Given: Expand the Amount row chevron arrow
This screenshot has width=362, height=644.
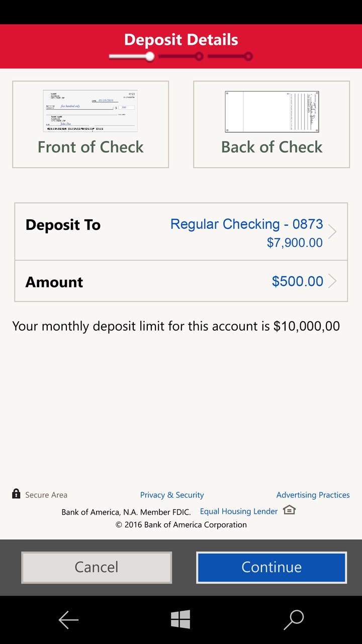Looking at the screenshot, I should click(332, 281).
